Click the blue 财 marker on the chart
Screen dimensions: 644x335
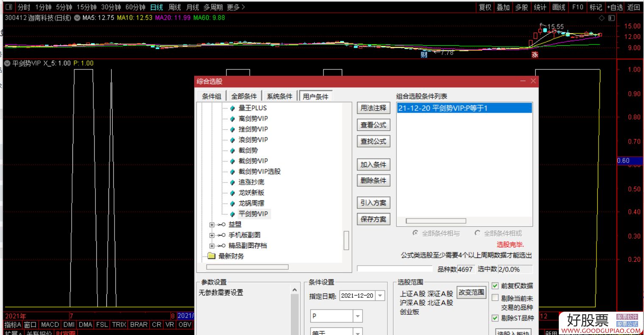click(424, 55)
